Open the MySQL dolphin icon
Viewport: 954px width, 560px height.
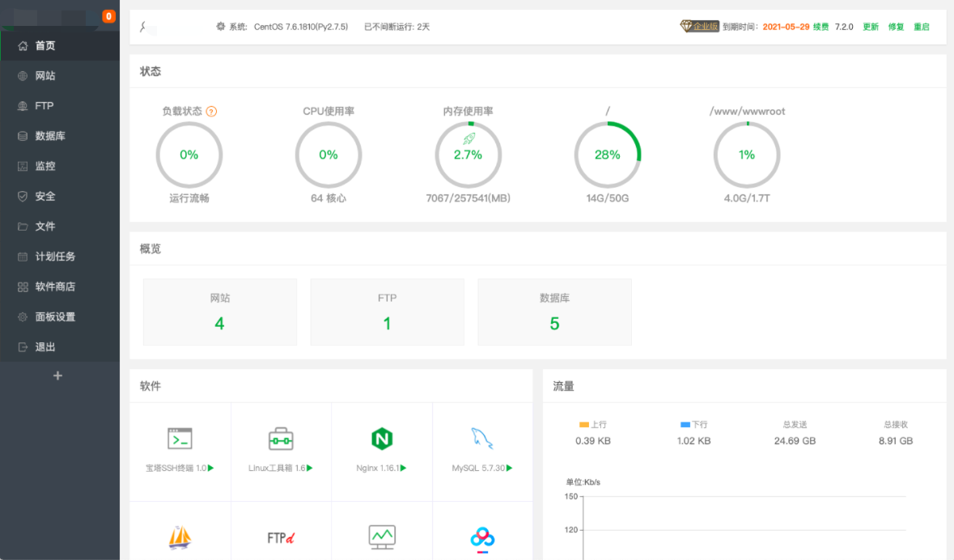point(482,439)
